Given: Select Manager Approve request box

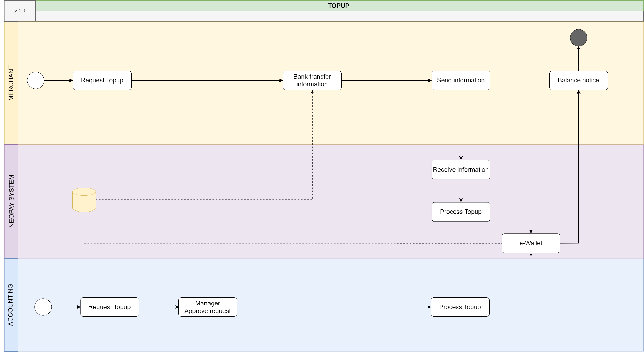Looking at the screenshot, I should [x=208, y=307].
